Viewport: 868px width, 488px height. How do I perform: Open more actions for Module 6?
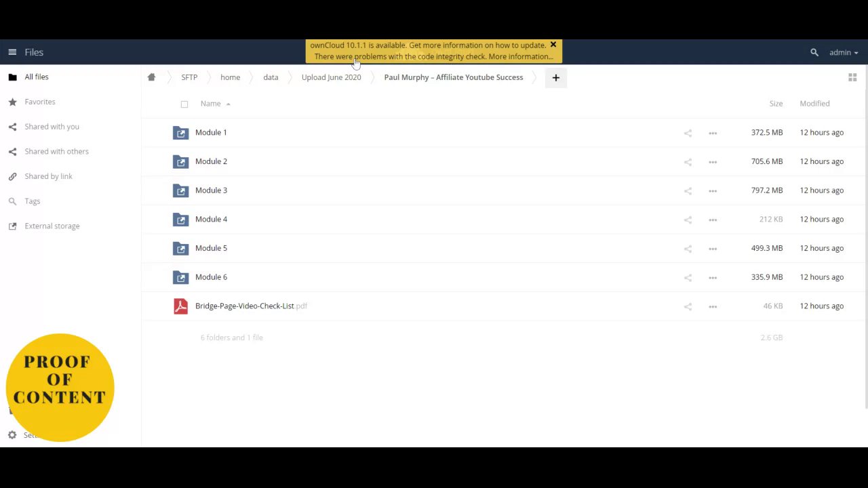point(713,278)
